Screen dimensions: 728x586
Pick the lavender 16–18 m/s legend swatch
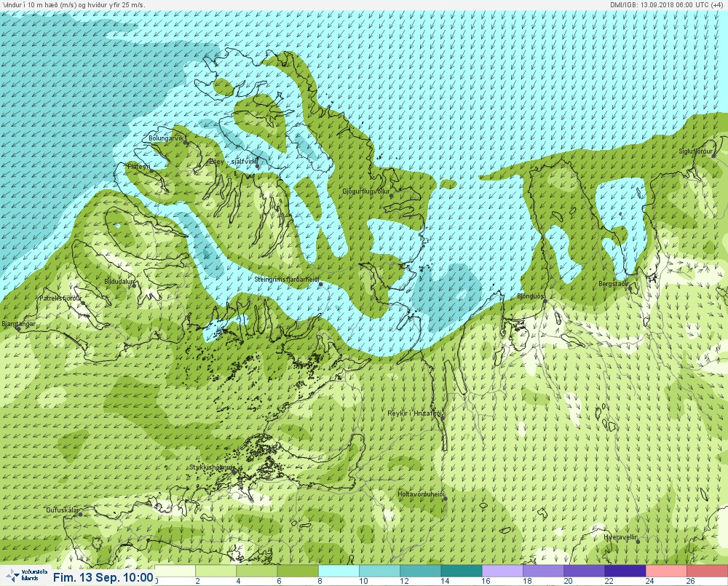point(502,571)
